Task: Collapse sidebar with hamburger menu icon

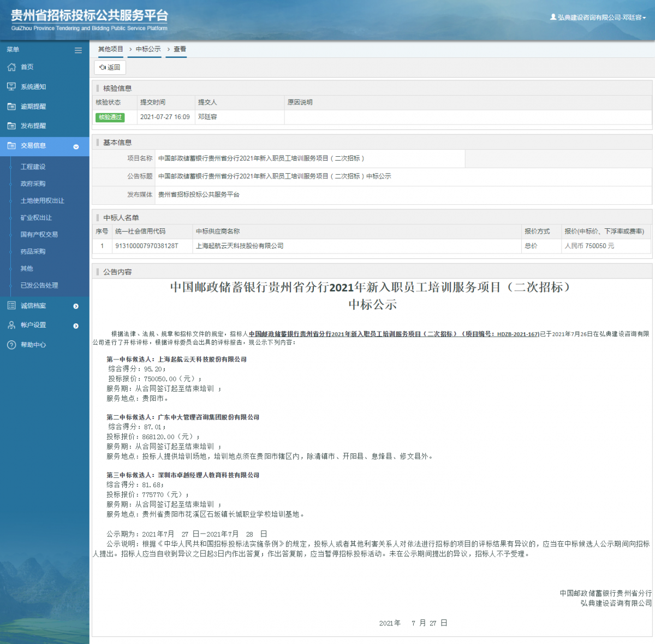Action: pos(78,50)
